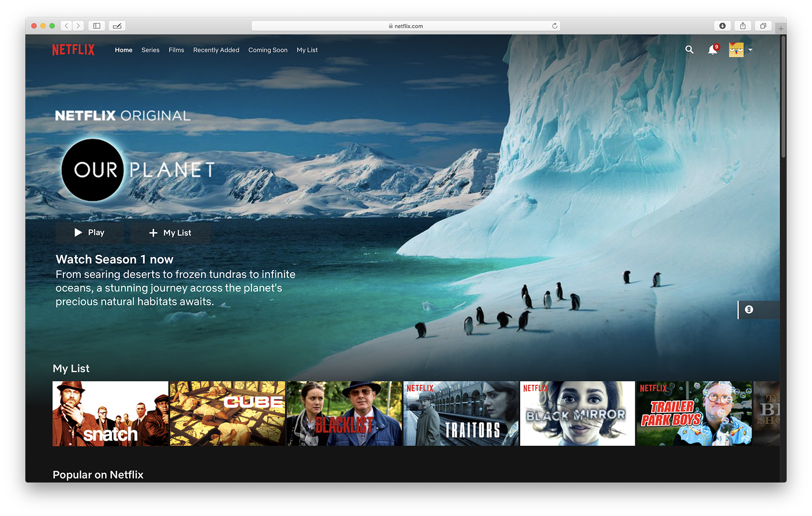Expand the profile dropdown arrow
Image resolution: width=812 pixels, height=516 pixels.
750,50
